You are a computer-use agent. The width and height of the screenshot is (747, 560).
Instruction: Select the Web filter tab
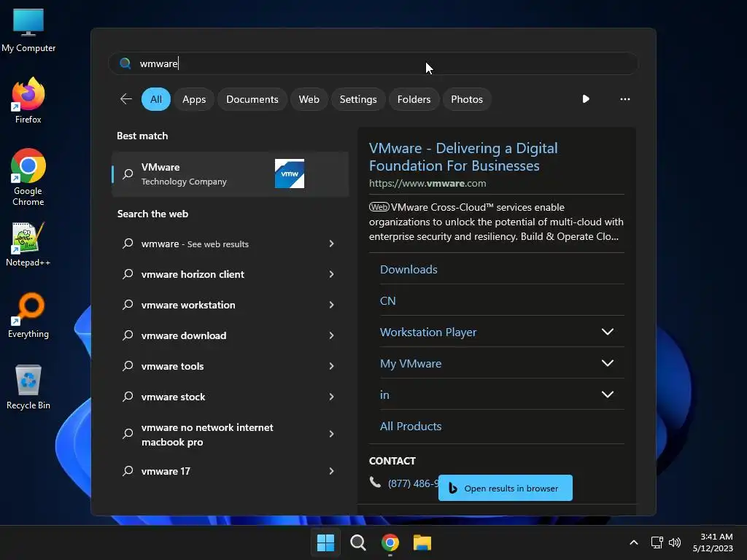pos(309,99)
